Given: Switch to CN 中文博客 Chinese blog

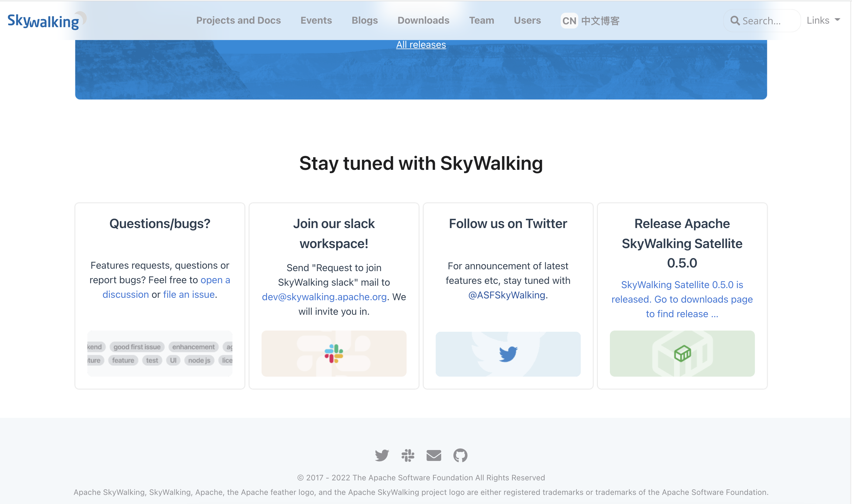Looking at the screenshot, I should (x=590, y=21).
